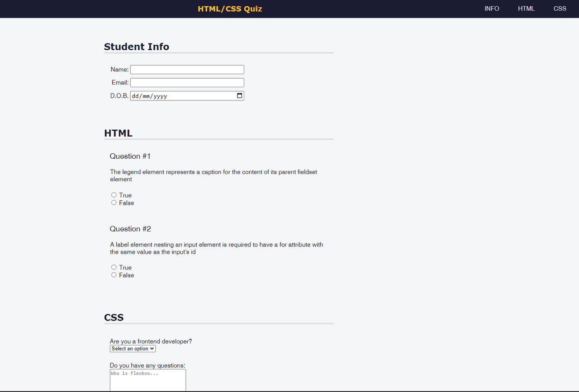Open the calendar picker on the D.O.B. field
Screen dimensions: 579x392
239,95
